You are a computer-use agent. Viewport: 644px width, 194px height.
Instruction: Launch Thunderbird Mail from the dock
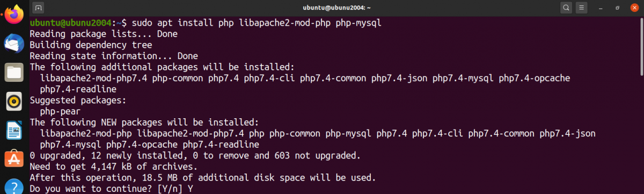pyautogui.click(x=13, y=43)
